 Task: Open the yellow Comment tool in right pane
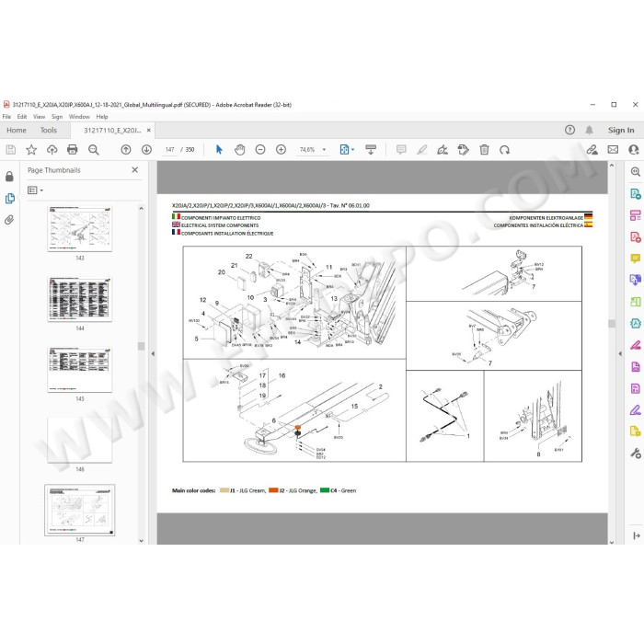pos(636,259)
